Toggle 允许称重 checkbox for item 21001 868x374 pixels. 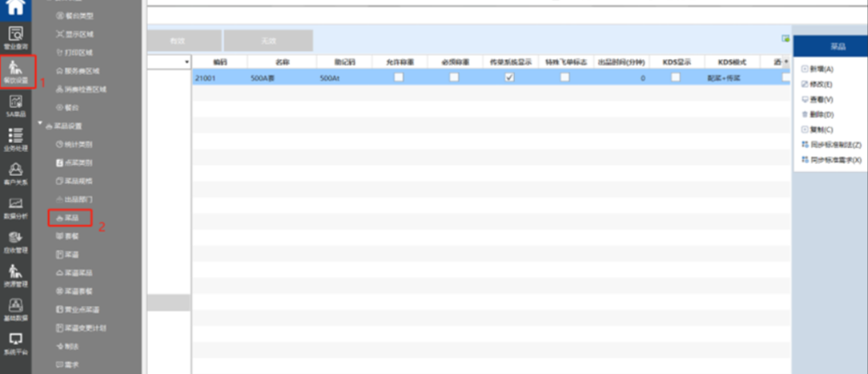pos(398,77)
